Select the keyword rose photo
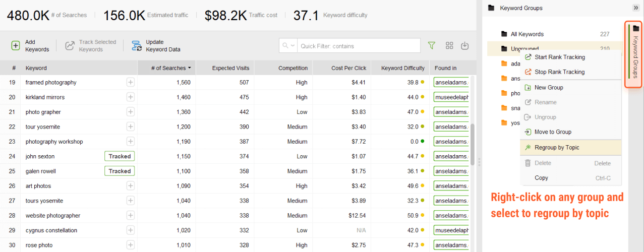The width and height of the screenshot is (644, 252). [38, 245]
